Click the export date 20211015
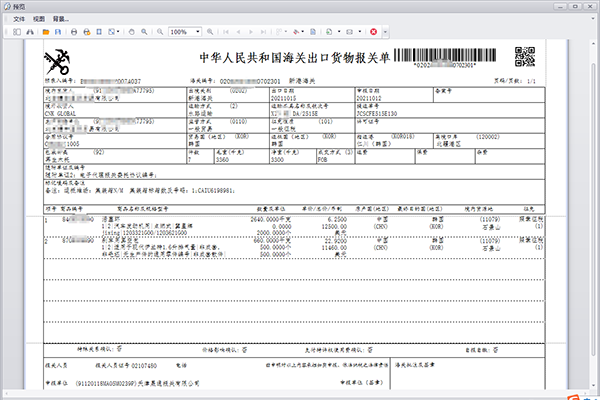The height and width of the screenshot is (400, 600). (x=284, y=98)
